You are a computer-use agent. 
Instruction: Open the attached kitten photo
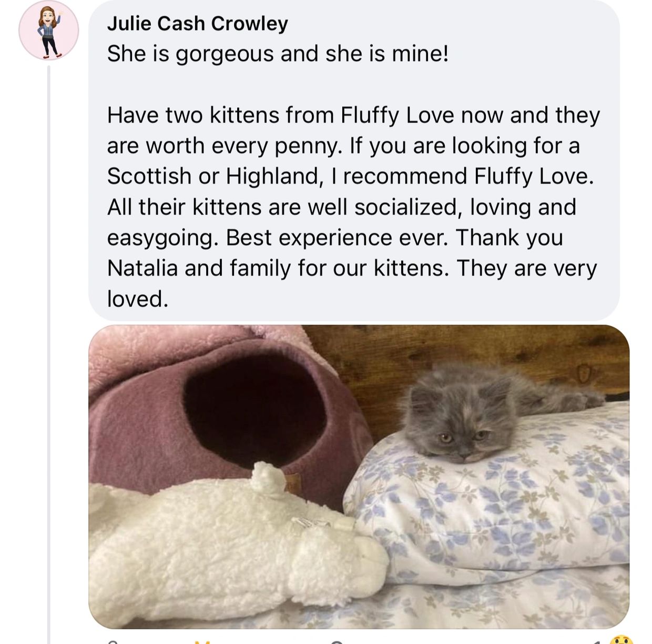tap(359, 476)
